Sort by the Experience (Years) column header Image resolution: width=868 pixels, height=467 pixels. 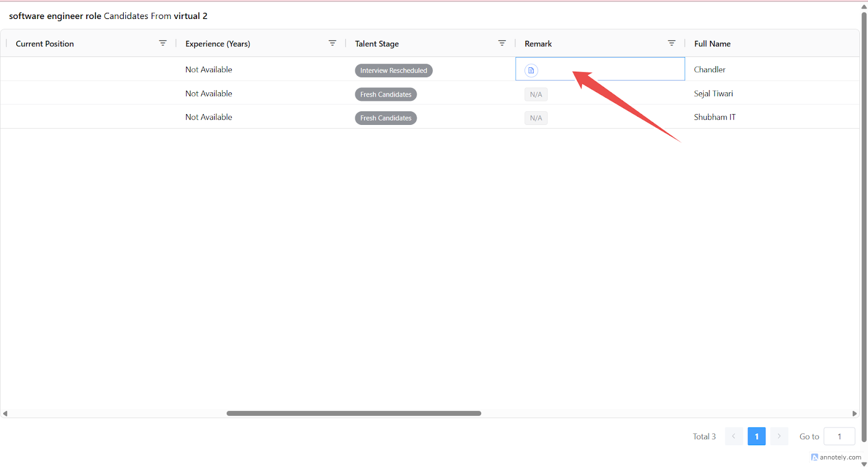218,43
